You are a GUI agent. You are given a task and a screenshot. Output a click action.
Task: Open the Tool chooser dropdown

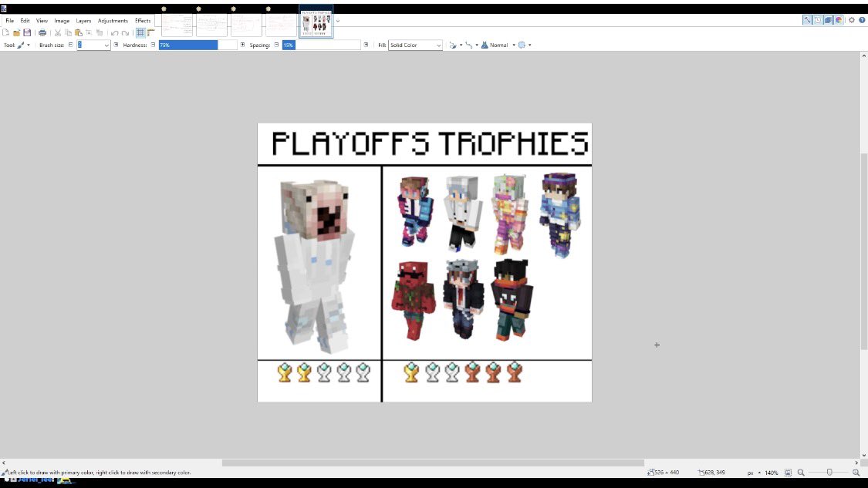(23, 45)
